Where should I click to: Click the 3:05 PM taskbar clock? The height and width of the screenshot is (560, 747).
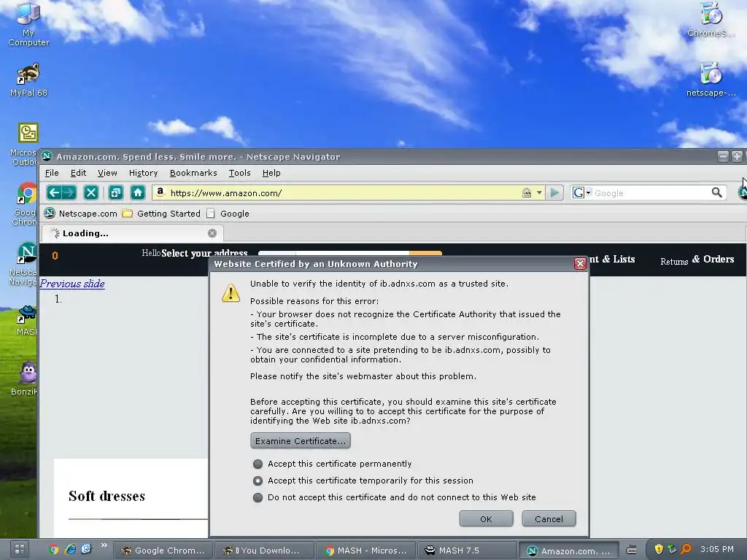[717, 549]
